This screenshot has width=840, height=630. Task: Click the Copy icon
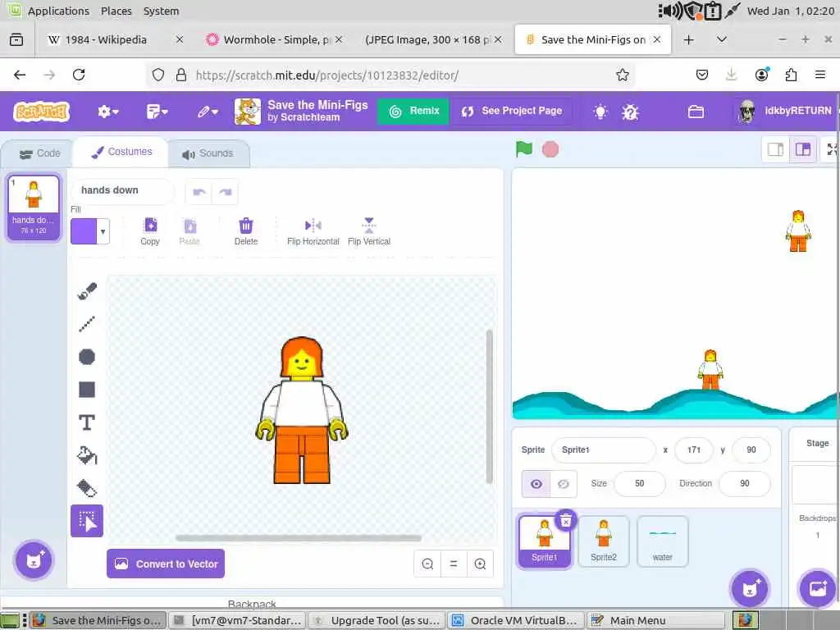pos(151,231)
